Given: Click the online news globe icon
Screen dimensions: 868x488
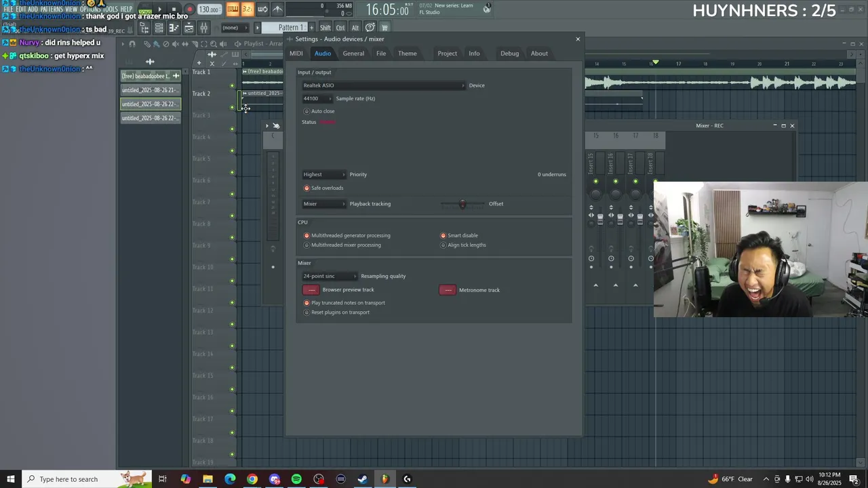Looking at the screenshot, I should pos(487,8).
